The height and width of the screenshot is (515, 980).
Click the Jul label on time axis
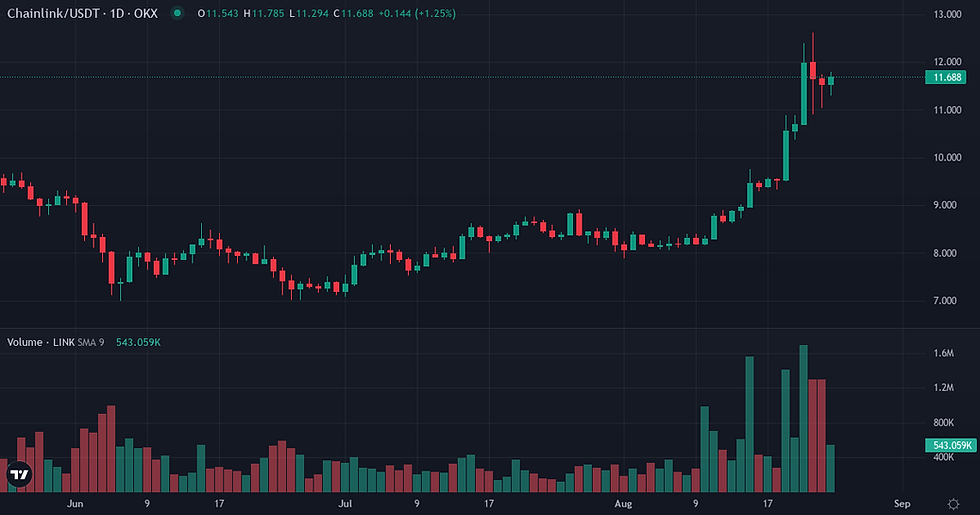pos(344,504)
